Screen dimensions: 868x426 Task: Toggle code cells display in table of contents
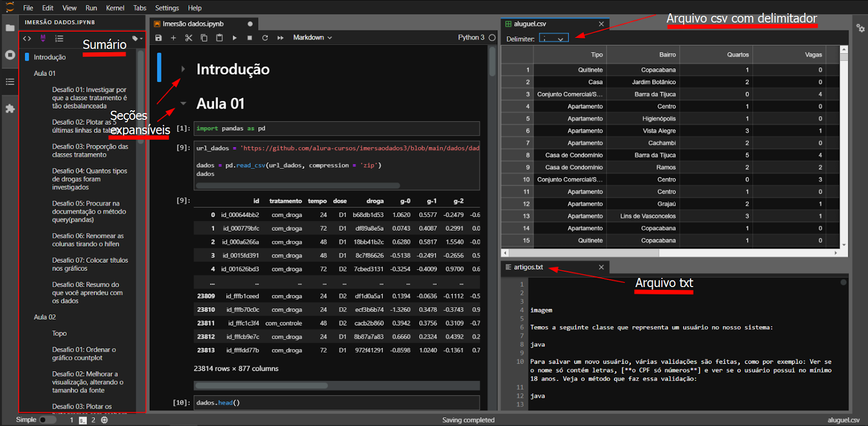(27, 39)
